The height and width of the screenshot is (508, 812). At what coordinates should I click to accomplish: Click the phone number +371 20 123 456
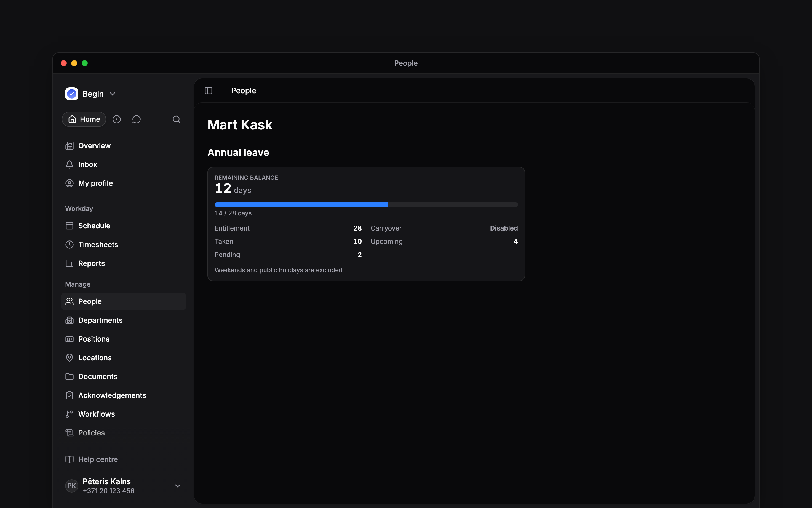[x=108, y=491]
